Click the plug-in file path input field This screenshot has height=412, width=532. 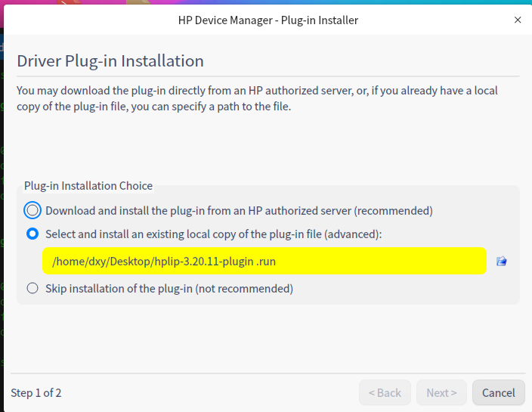click(x=264, y=262)
